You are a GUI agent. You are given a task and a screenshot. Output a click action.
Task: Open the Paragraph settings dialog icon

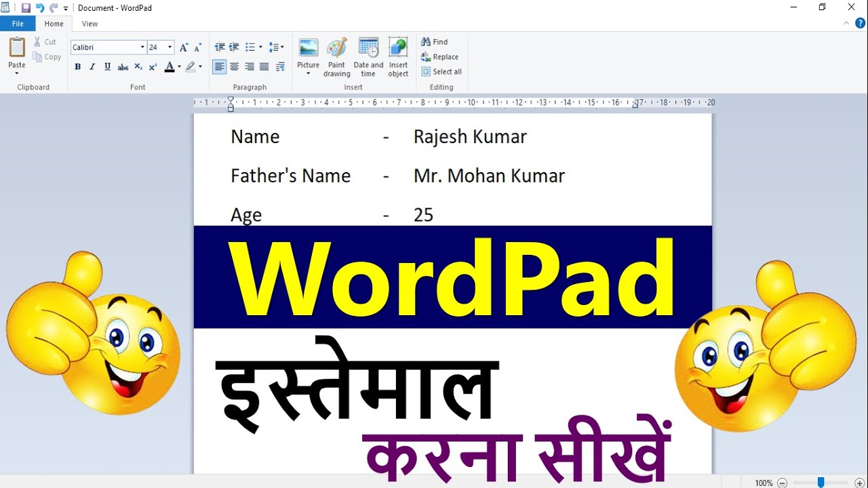click(x=280, y=66)
